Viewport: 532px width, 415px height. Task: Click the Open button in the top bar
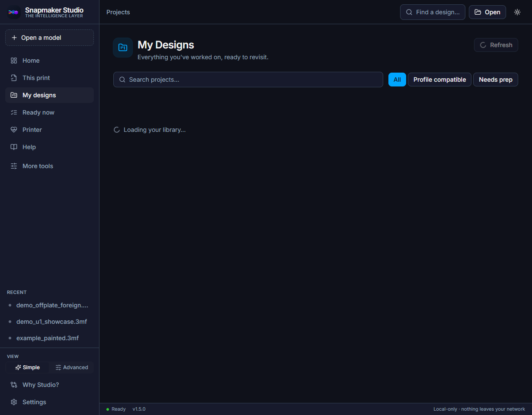tap(487, 12)
